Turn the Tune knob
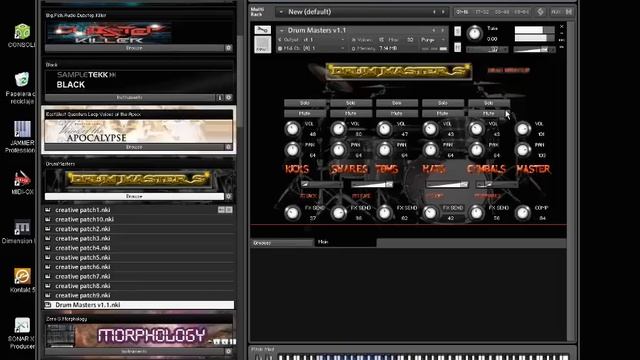The image size is (640, 360). coord(474,33)
